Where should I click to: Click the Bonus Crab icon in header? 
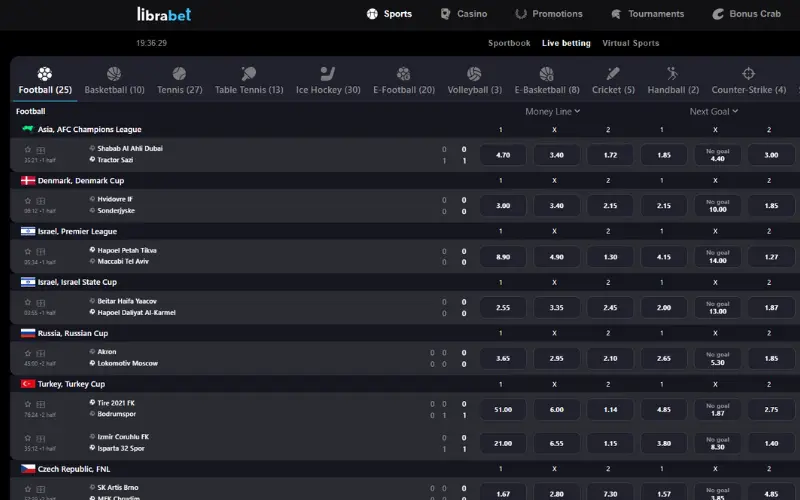tap(718, 14)
